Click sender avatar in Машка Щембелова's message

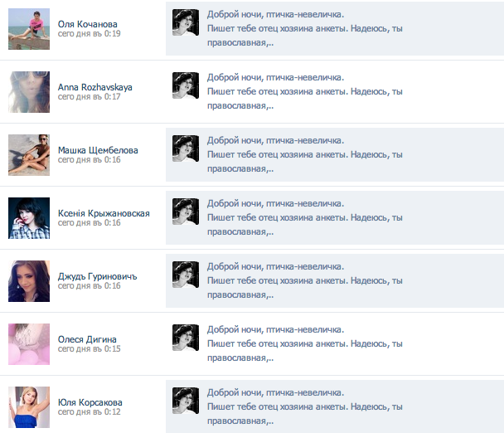(186, 148)
